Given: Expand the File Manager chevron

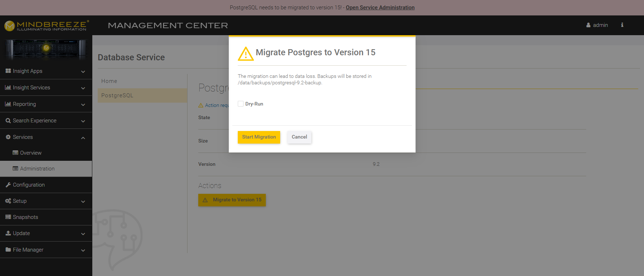Looking at the screenshot, I should tap(83, 250).
